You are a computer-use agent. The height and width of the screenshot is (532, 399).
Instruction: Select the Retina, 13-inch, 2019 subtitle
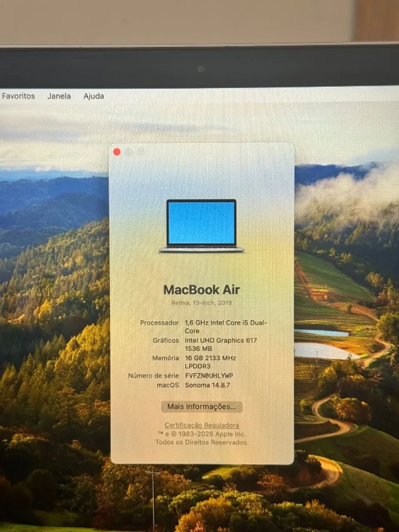[202, 303]
